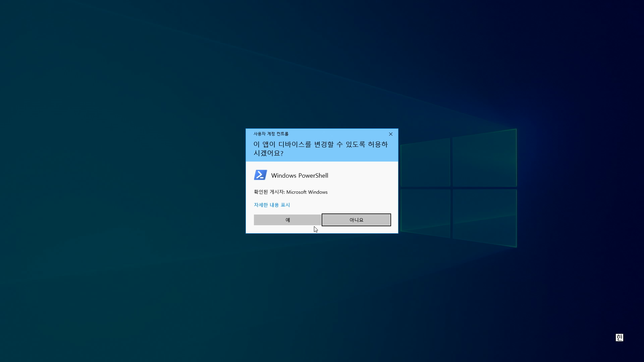Click the Windows PowerShell app icon
This screenshot has width=644, height=362.
(x=260, y=175)
